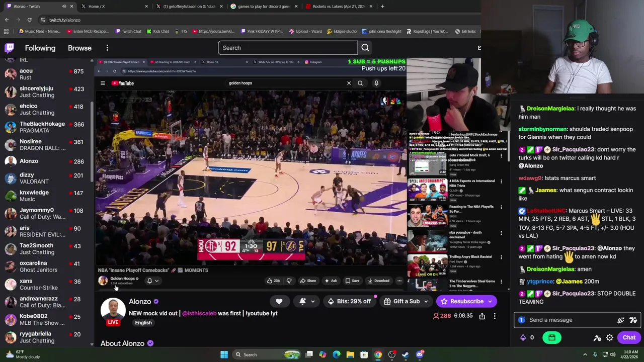Open the Bits: 29% off button

pyautogui.click(x=349, y=301)
